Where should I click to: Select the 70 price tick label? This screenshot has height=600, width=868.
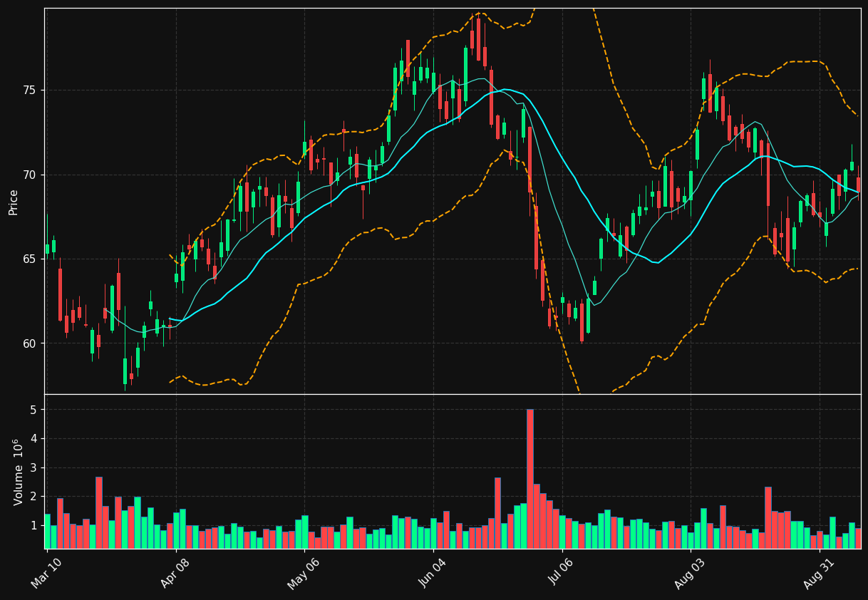coord(29,175)
